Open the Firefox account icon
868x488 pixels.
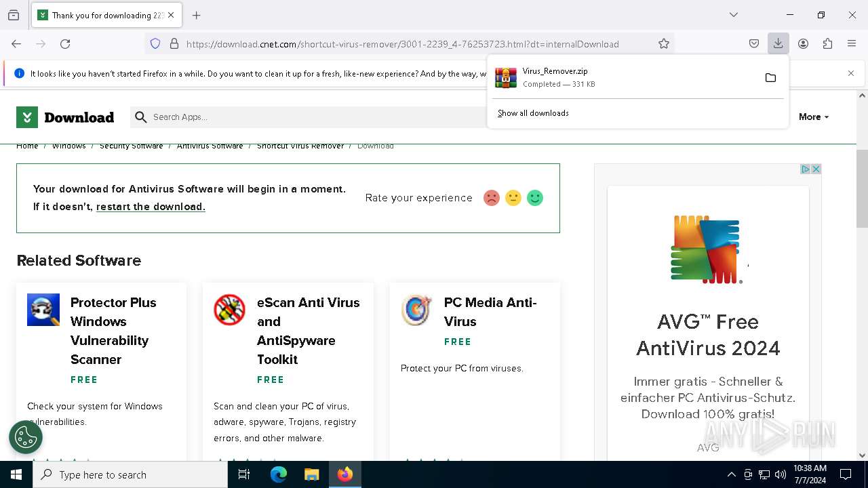point(803,43)
